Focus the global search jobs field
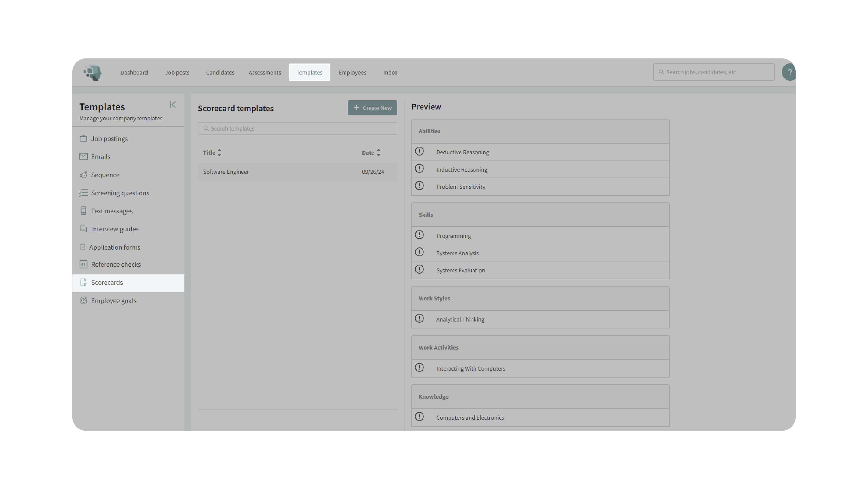Image resolution: width=868 pixels, height=489 pixels. [x=714, y=72]
